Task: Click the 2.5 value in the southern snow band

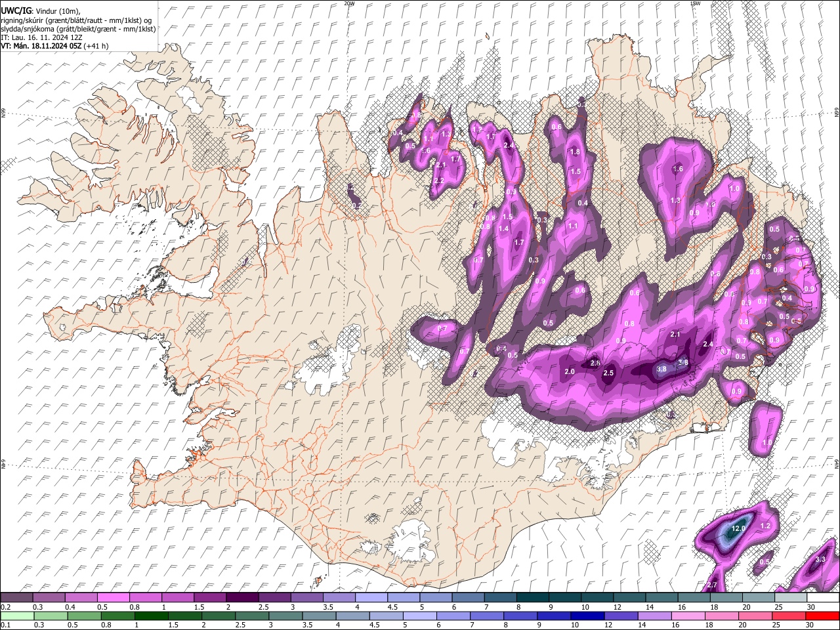Action: (x=608, y=373)
